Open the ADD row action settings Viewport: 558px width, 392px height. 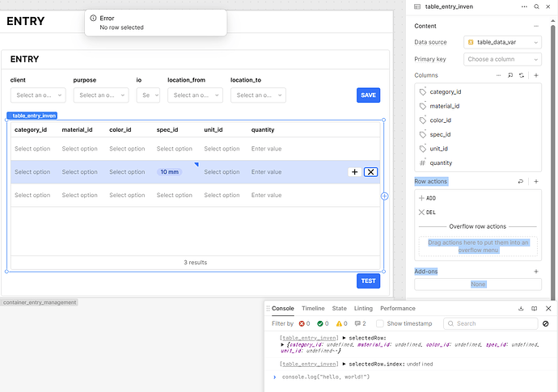click(478, 198)
